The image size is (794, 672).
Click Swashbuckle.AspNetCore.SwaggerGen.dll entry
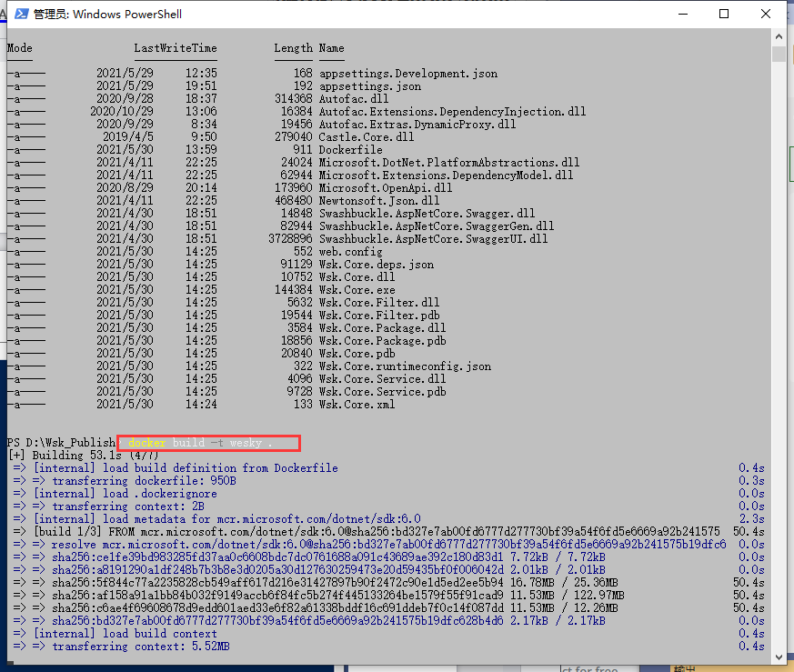(x=437, y=226)
